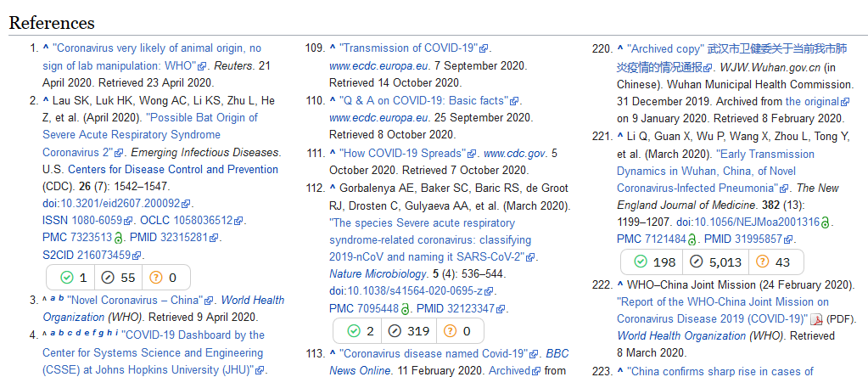Click the external link icon after S2CID 216073459
868x377 pixels.
137,256
